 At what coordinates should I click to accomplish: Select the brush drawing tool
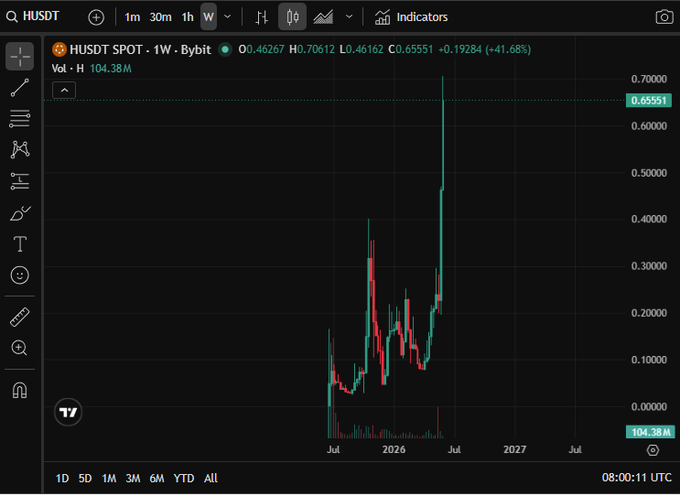[x=20, y=213]
